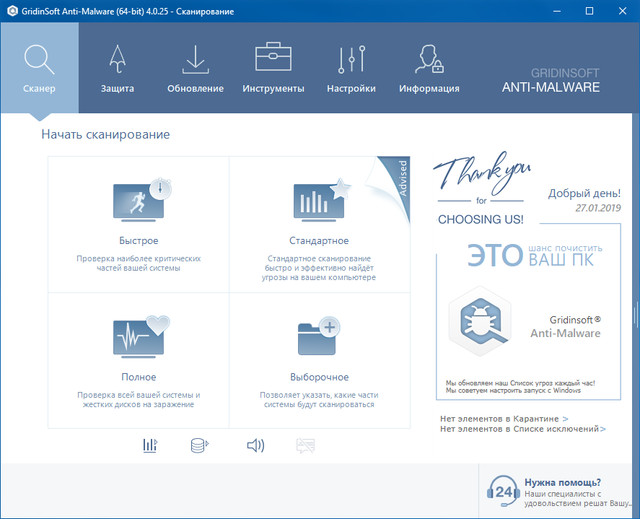Choose the Выборочное custom scan

pos(320,358)
